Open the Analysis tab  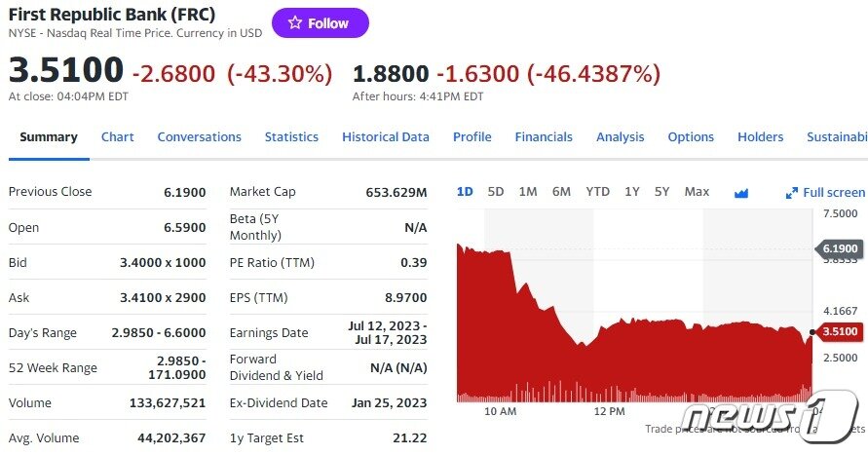[621, 137]
